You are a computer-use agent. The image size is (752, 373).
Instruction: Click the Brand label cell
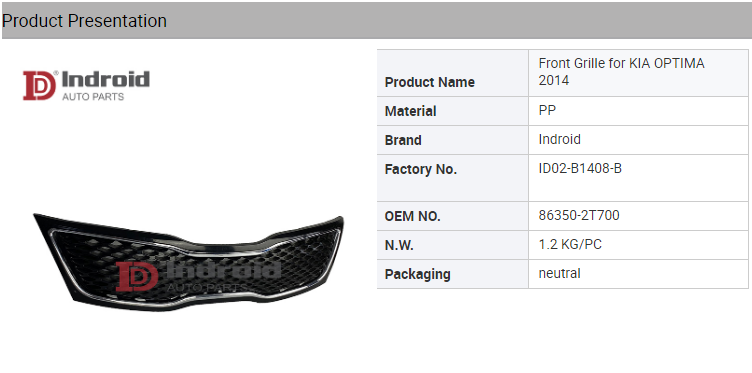[452, 140]
